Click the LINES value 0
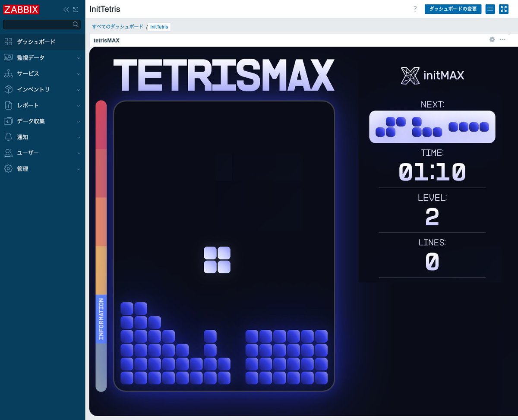This screenshot has width=518, height=420. click(x=432, y=262)
